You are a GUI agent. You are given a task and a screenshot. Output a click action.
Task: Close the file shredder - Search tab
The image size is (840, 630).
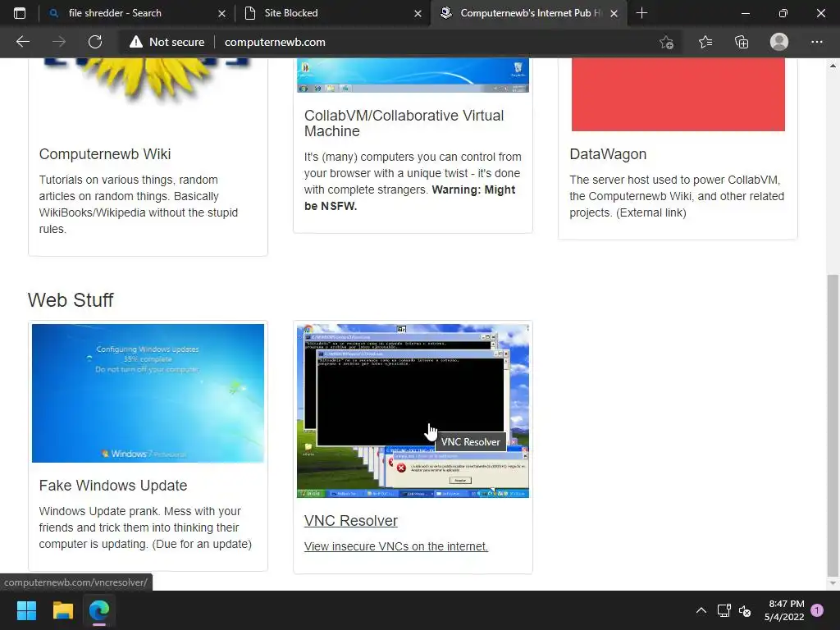pos(221,13)
